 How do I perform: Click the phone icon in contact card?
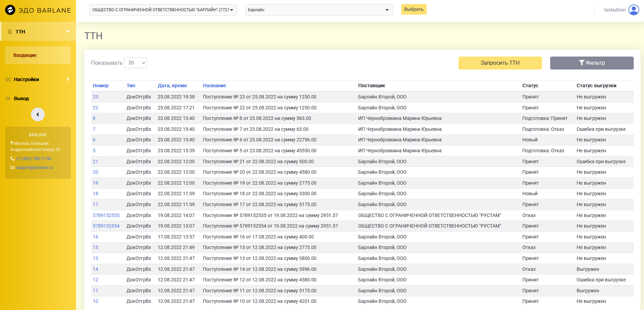point(13,159)
